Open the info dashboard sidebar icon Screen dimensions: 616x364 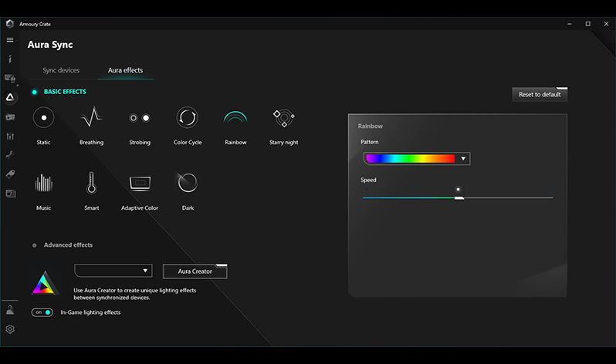tap(10, 59)
